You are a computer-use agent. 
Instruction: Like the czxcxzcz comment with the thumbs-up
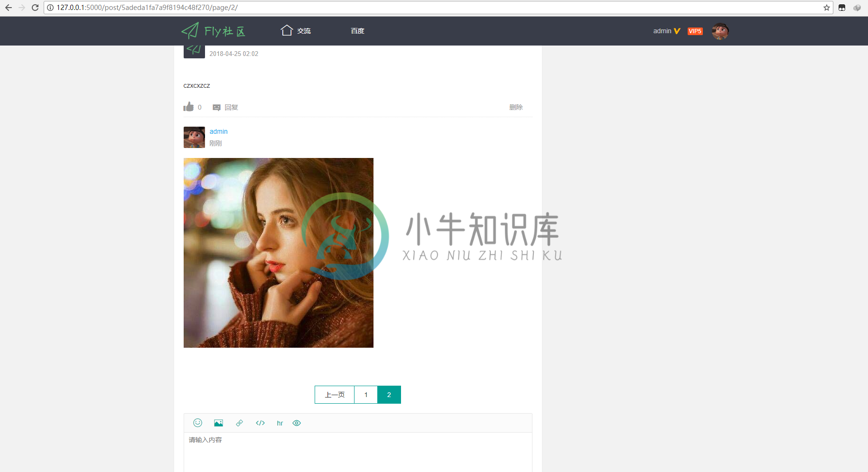(x=188, y=107)
